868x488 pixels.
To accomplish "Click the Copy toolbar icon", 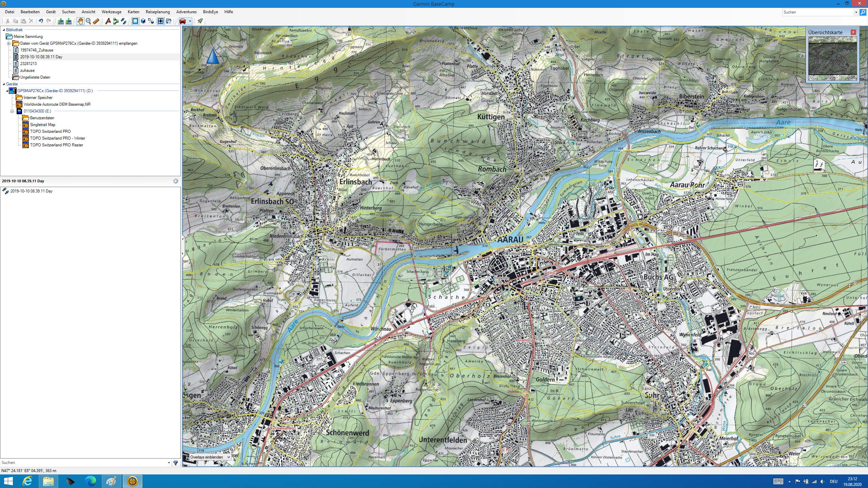I will 15,21.
